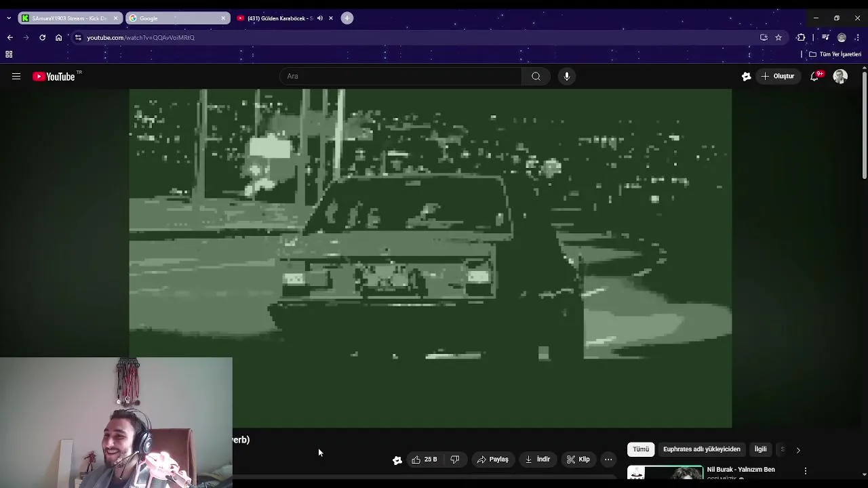Image resolution: width=868 pixels, height=488 pixels.
Task: Select the Tümü filter chip
Action: pyautogui.click(x=641, y=449)
